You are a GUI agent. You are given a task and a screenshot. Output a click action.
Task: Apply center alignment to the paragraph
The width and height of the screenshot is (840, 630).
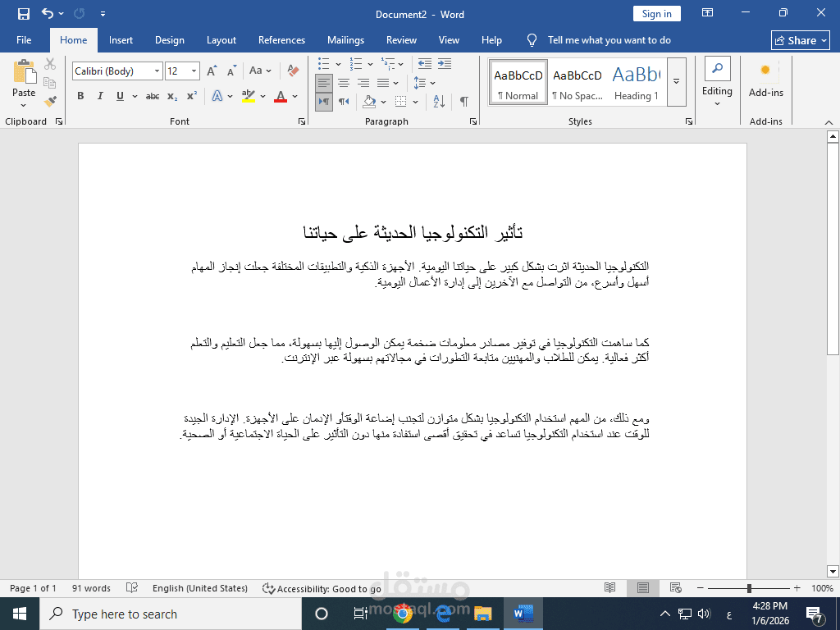coord(344,83)
